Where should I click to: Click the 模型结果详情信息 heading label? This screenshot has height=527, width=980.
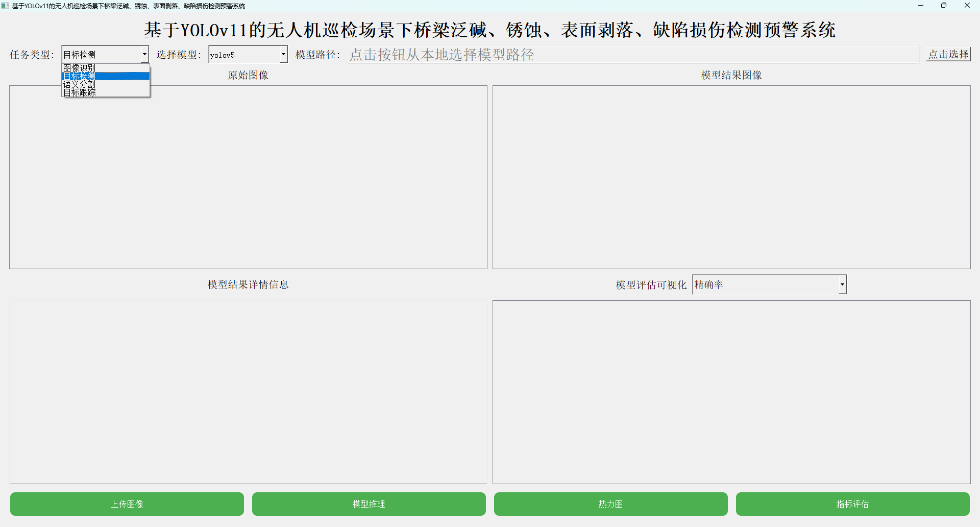click(248, 284)
